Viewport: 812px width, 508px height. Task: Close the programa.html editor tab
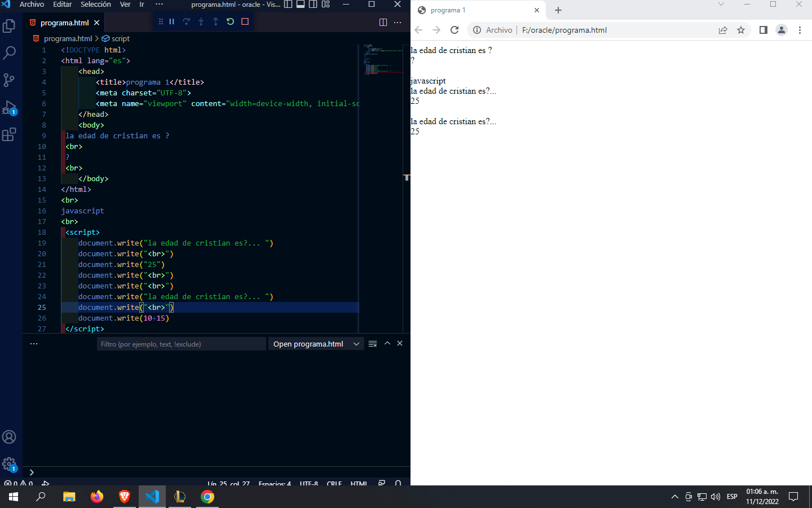[x=97, y=23]
